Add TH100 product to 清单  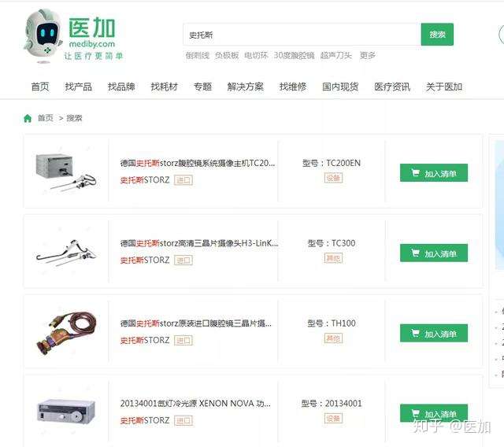(434, 334)
